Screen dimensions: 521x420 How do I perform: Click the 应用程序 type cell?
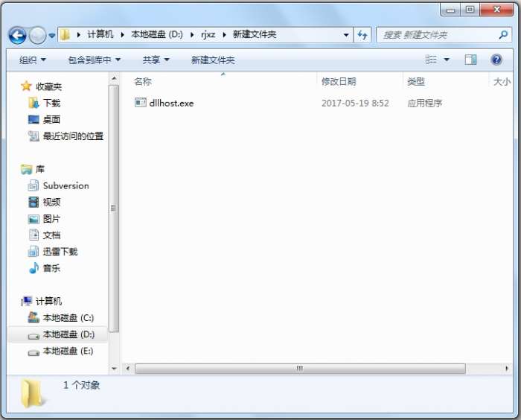point(425,104)
